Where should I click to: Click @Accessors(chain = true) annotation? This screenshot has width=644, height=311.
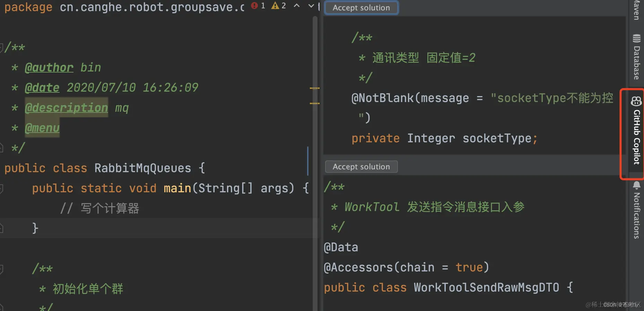[406, 267]
